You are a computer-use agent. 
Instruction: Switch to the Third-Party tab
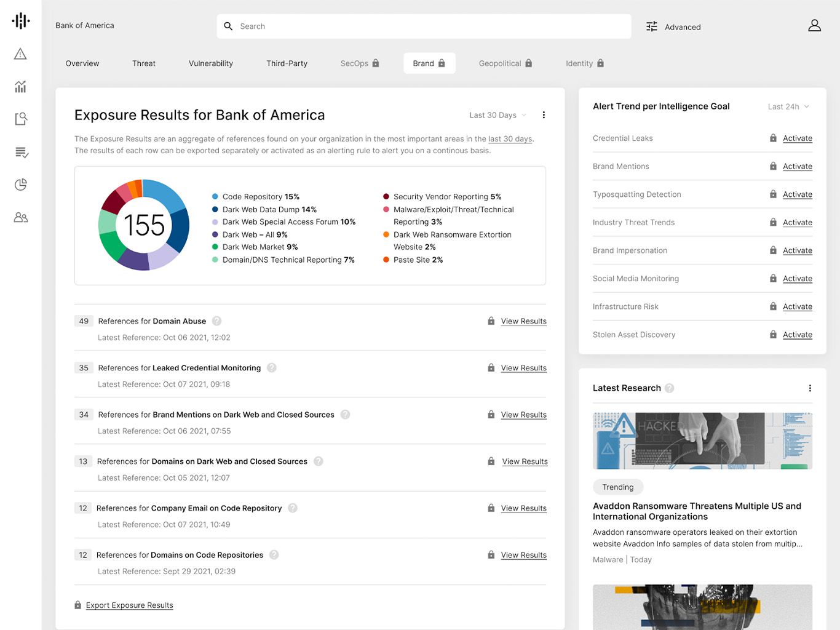[287, 63]
